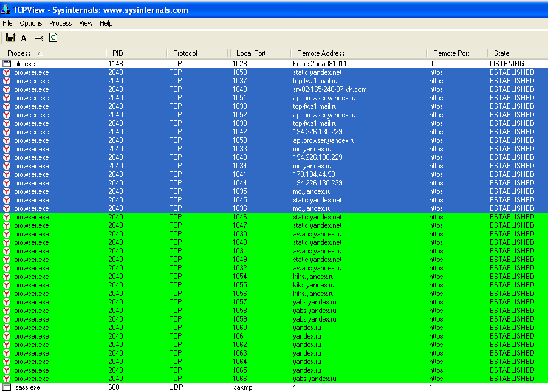This screenshot has height=392, width=548.
Task: Click Yandex browser icon on port 1066 row
Action: (x=7, y=379)
